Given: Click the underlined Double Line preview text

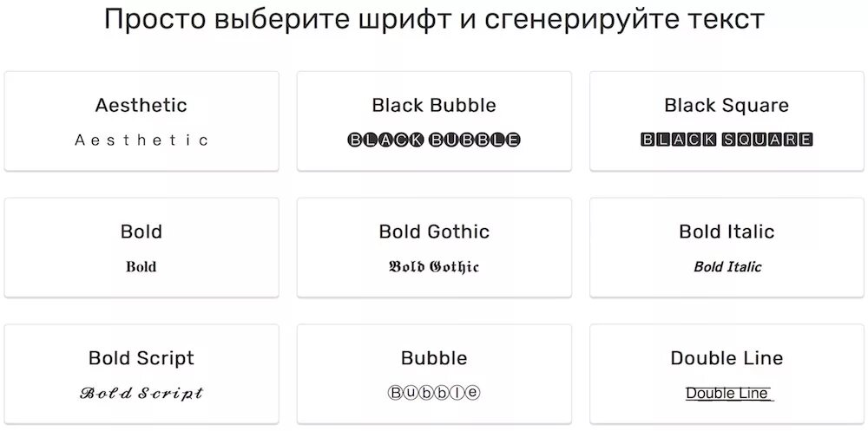Looking at the screenshot, I should [728, 394].
